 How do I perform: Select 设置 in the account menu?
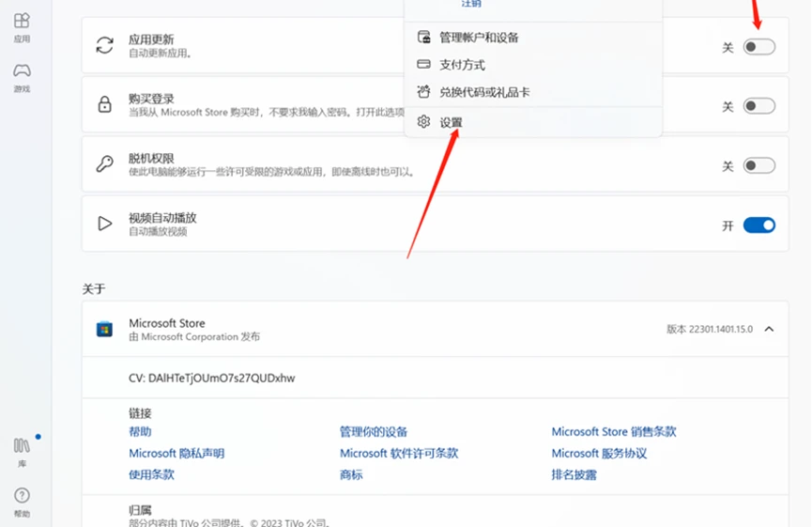point(533,122)
